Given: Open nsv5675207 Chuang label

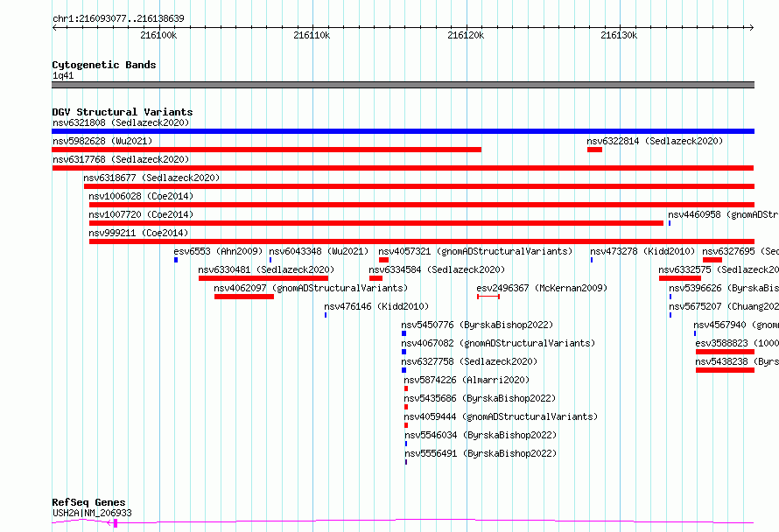Looking at the screenshot, I should tap(724, 306).
